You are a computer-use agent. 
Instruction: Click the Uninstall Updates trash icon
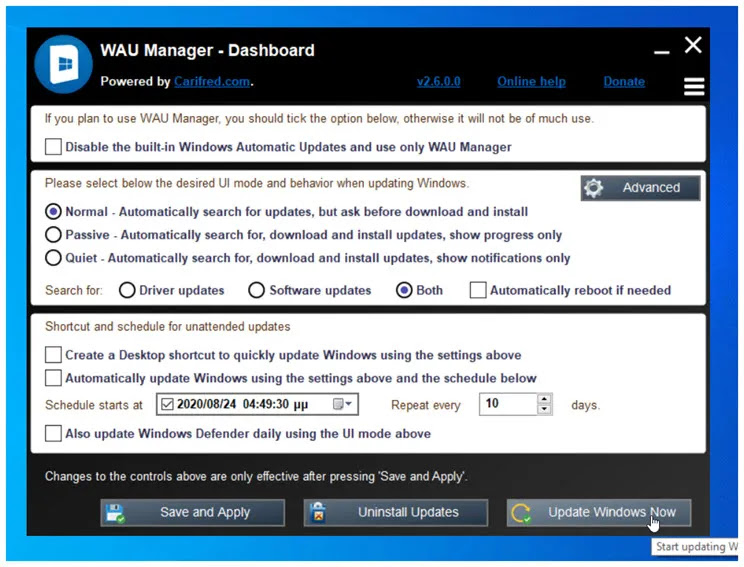[318, 512]
